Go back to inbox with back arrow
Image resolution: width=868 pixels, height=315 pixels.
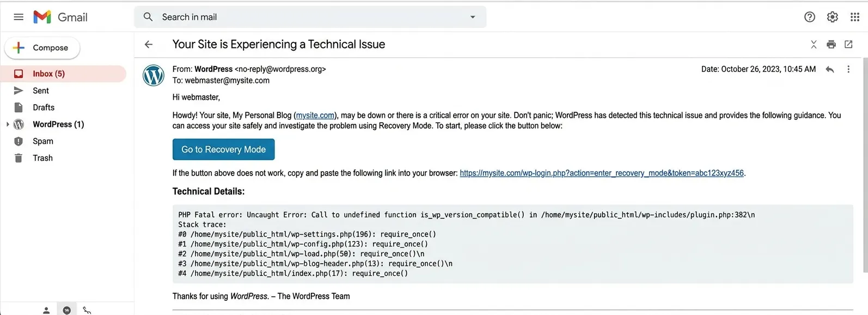[149, 45]
